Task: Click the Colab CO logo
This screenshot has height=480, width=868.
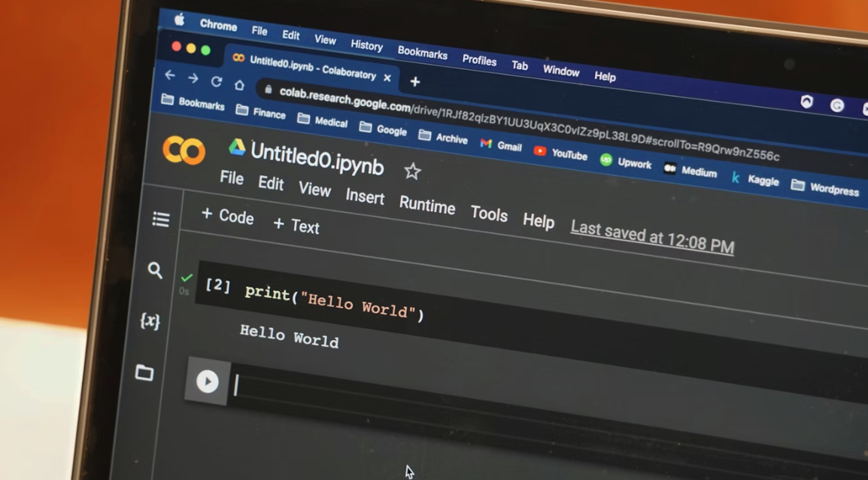Action: [184, 150]
